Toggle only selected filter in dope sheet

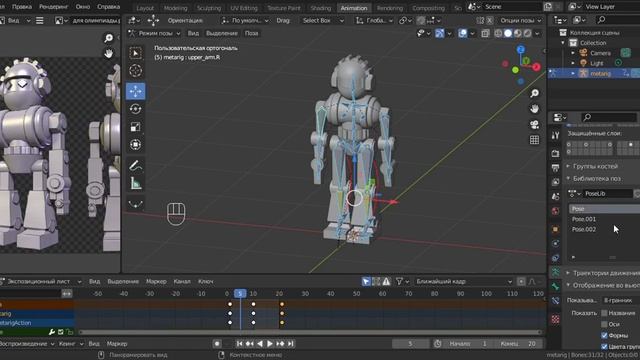pos(366,281)
